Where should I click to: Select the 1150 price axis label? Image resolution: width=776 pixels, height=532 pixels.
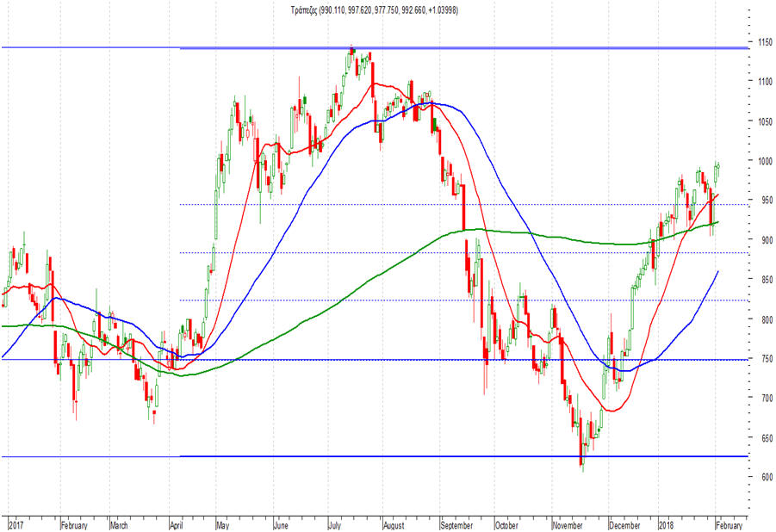[765, 42]
